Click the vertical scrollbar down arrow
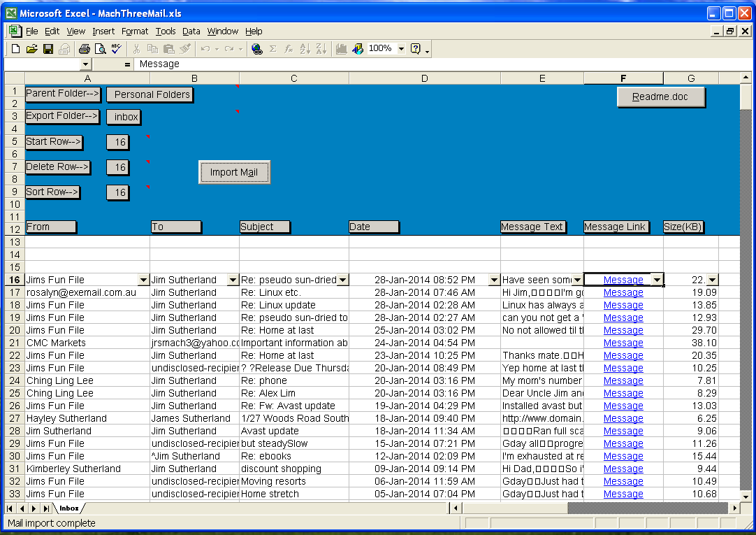Image resolution: width=756 pixels, height=535 pixels. [x=746, y=497]
